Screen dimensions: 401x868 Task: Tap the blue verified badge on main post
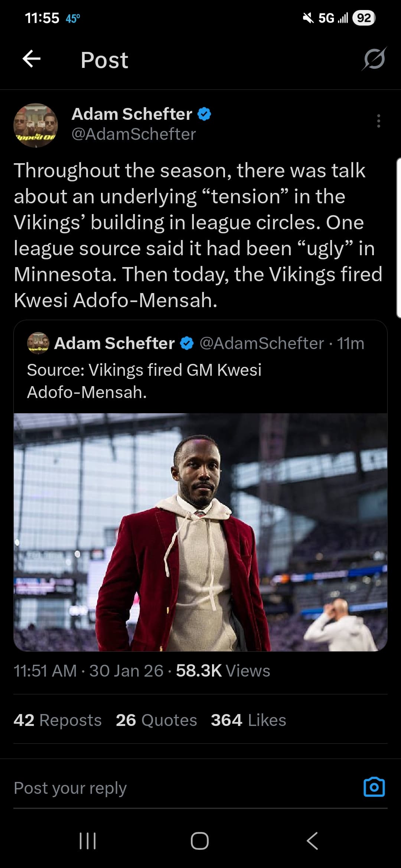click(204, 114)
